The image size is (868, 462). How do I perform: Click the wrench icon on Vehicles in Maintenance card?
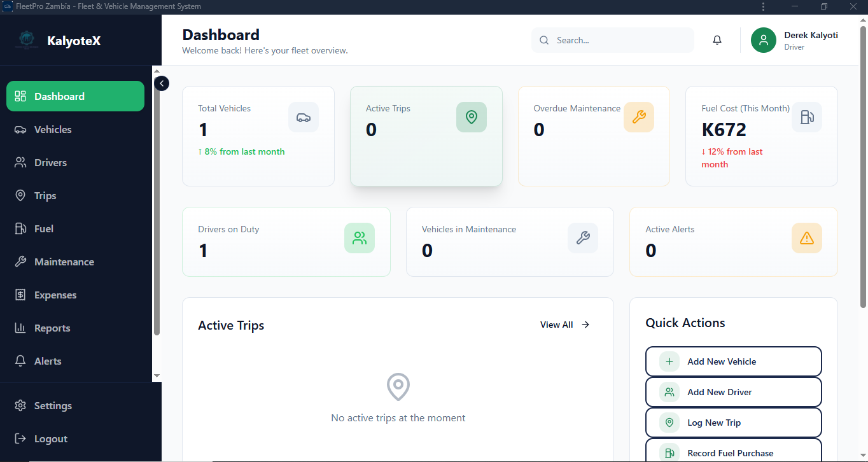pyautogui.click(x=582, y=238)
